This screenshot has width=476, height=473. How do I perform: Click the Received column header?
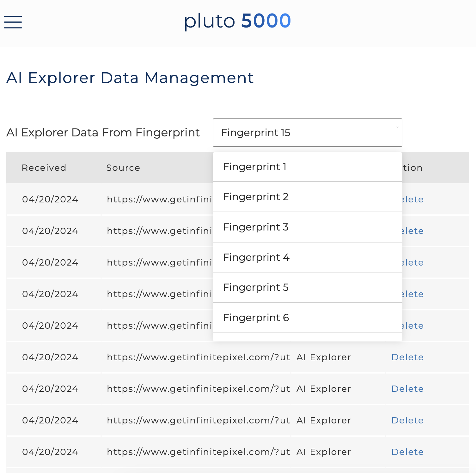click(x=44, y=168)
